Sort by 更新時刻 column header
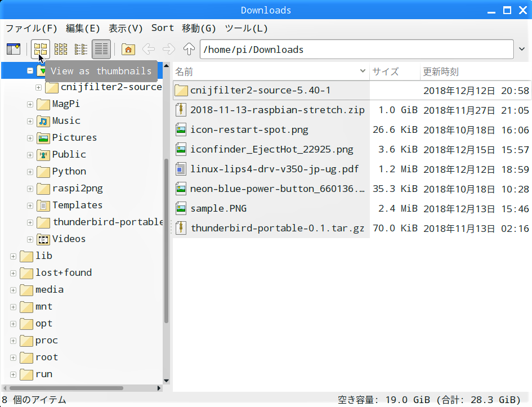Image resolution: width=532 pixels, height=407 pixels. pyautogui.click(x=476, y=71)
